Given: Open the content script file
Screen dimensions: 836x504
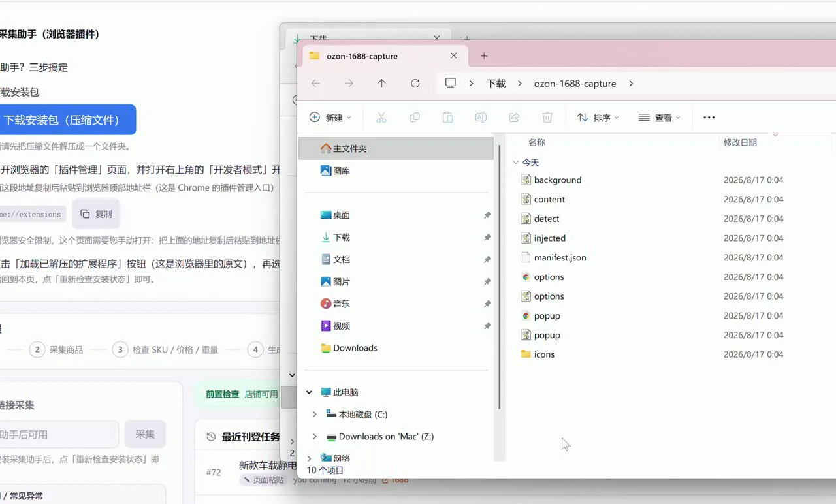Looking at the screenshot, I should click(549, 200).
